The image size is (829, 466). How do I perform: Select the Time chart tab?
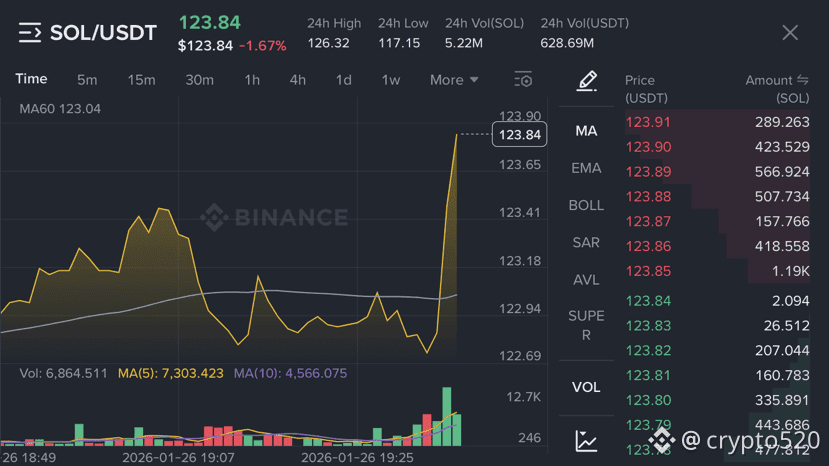click(x=31, y=79)
